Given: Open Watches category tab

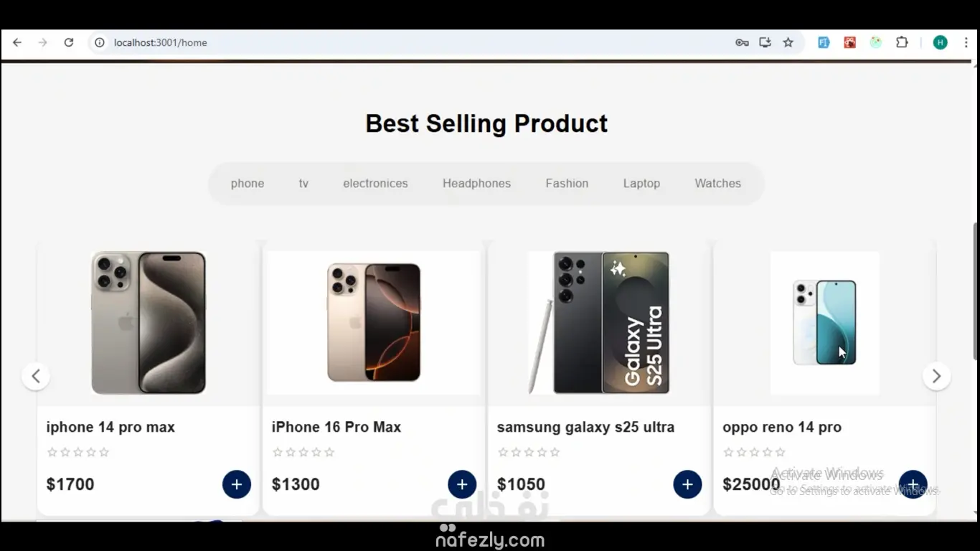Looking at the screenshot, I should click(717, 184).
